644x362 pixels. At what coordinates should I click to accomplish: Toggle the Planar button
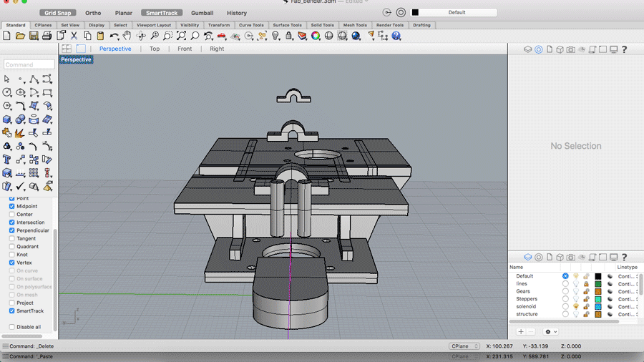pyautogui.click(x=124, y=13)
